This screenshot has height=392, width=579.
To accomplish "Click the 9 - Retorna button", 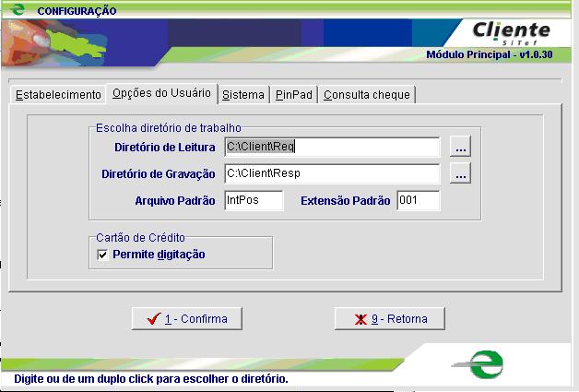I will point(390,318).
